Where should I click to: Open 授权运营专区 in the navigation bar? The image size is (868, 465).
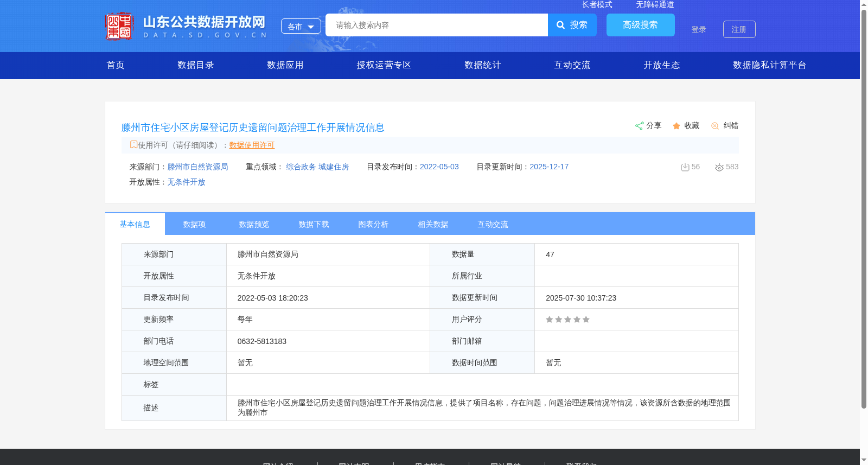[x=384, y=65]
